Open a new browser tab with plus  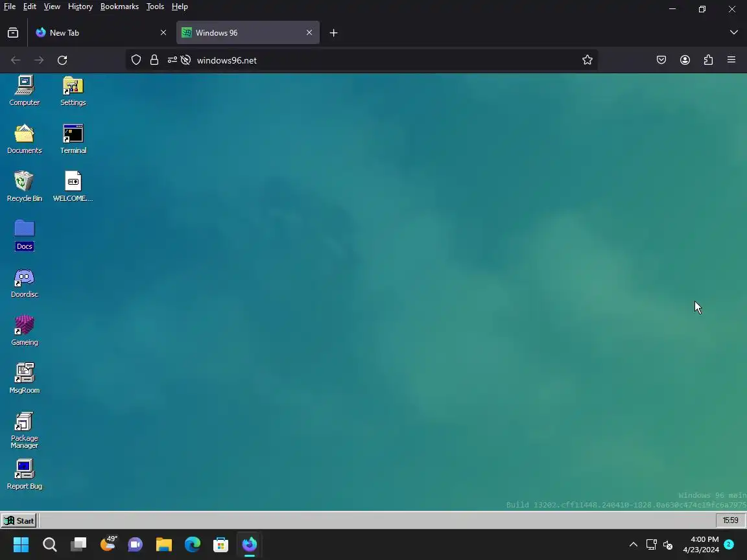[x=333, y=33]
